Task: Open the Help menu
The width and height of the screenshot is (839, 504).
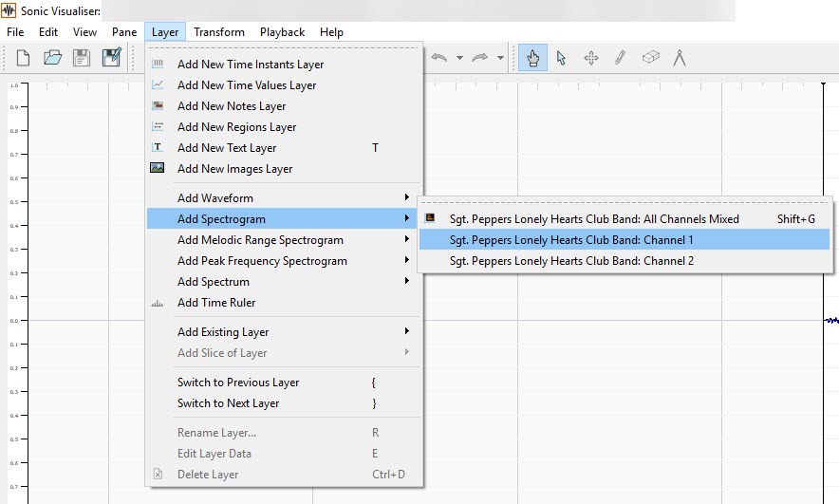Action: [x=331, y=32]
